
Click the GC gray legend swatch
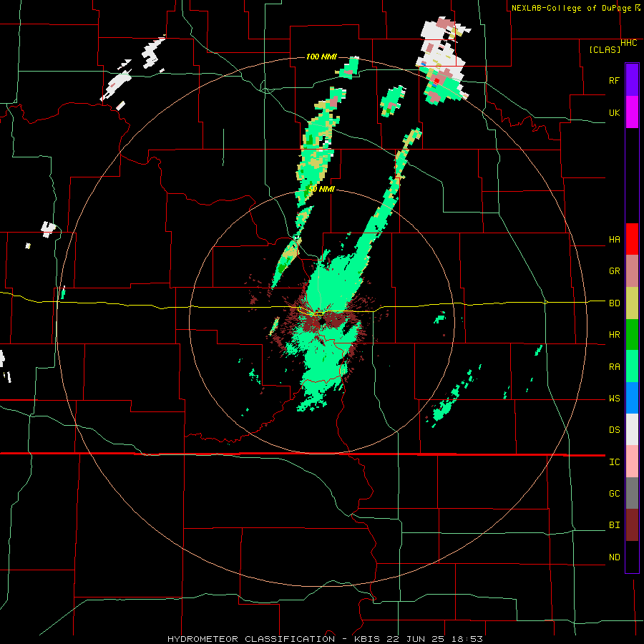[632, 493]
